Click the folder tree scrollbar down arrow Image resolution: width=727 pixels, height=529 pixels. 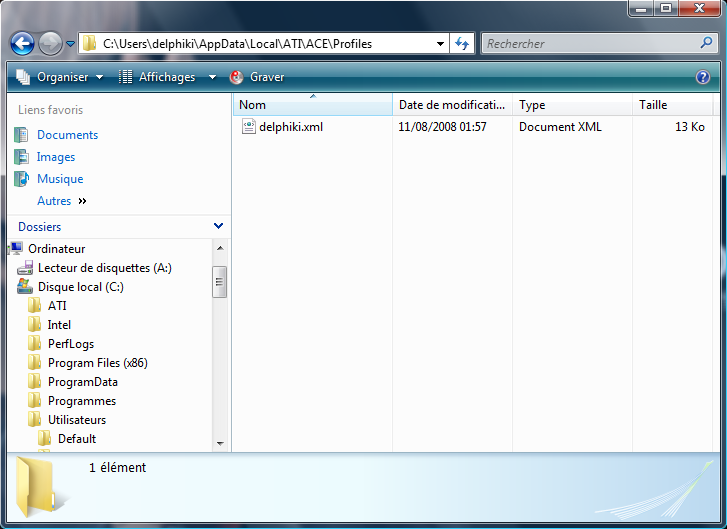coord(220,442)
